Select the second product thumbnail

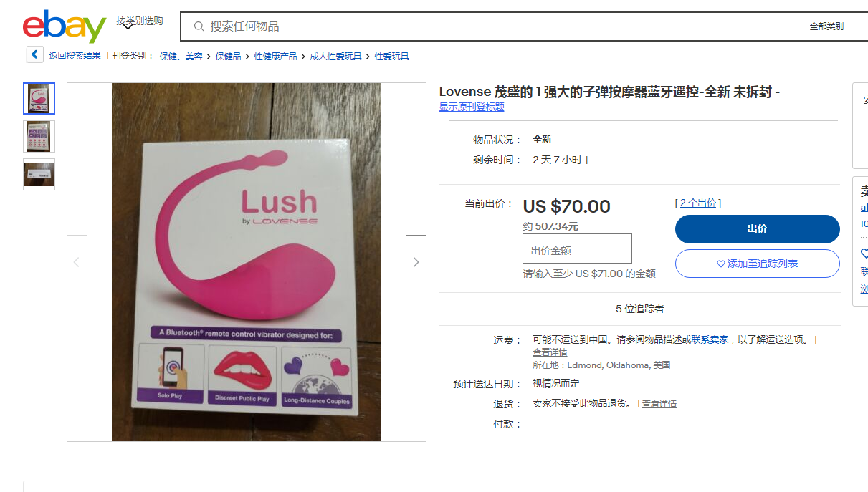click(x=39, y=136)
